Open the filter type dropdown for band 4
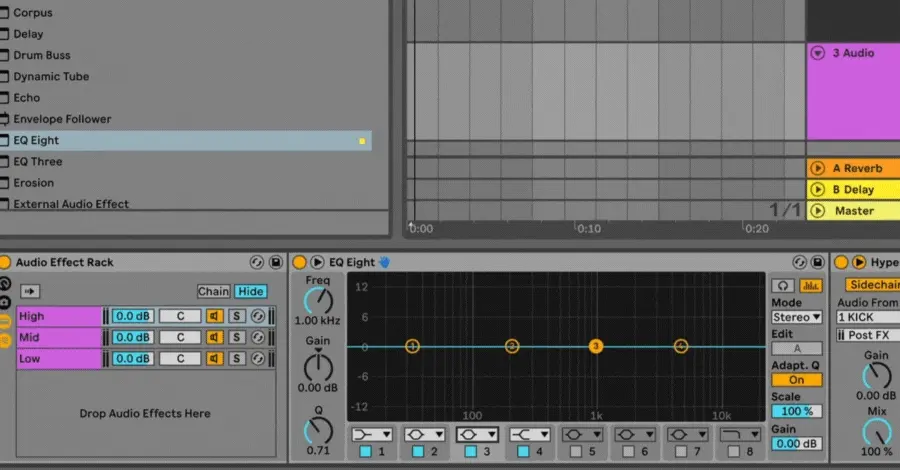Screen dimensions: 900x470 530,434
